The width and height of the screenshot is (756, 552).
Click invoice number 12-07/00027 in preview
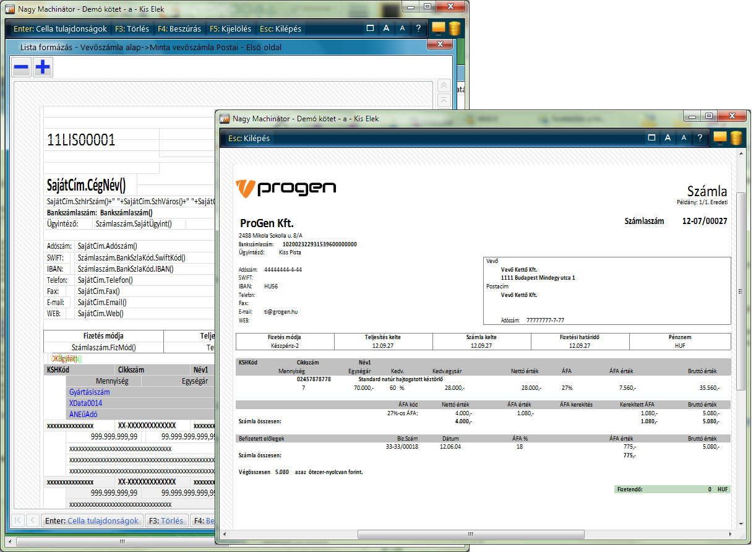tap(705, 220)
